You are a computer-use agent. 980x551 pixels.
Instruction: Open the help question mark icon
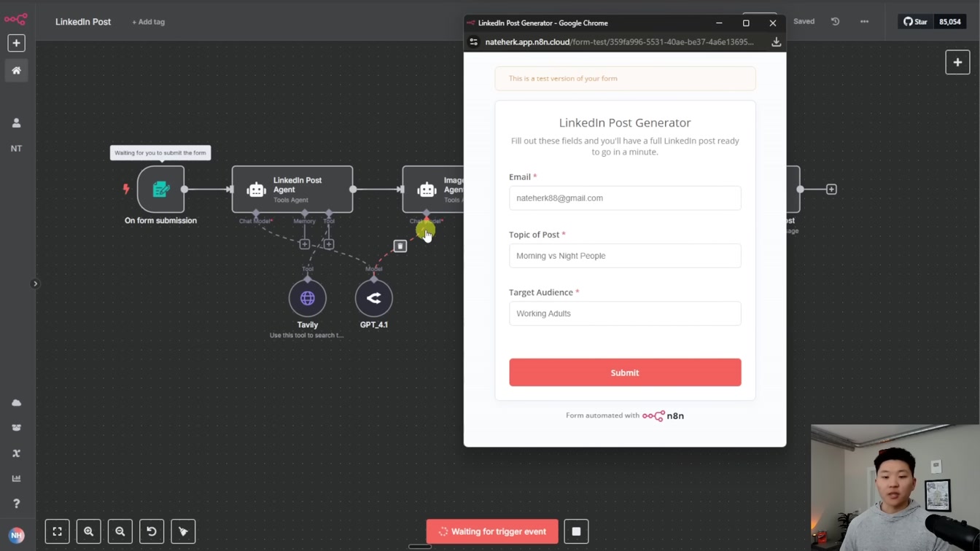[x=16, y=504]
